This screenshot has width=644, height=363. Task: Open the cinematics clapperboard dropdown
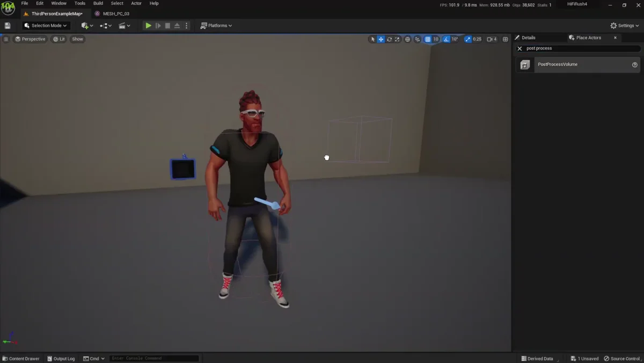pos(124,25)
